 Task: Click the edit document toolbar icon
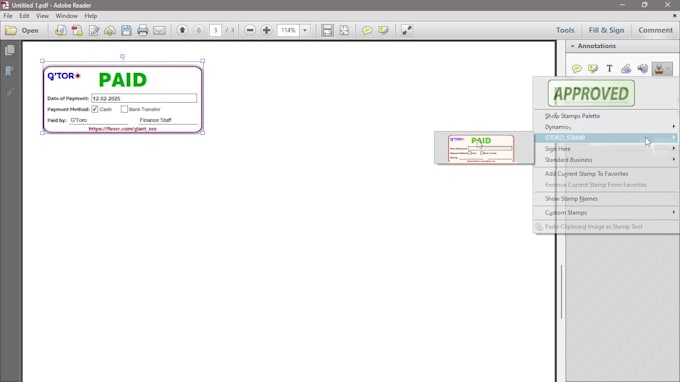tap(94, 30)
